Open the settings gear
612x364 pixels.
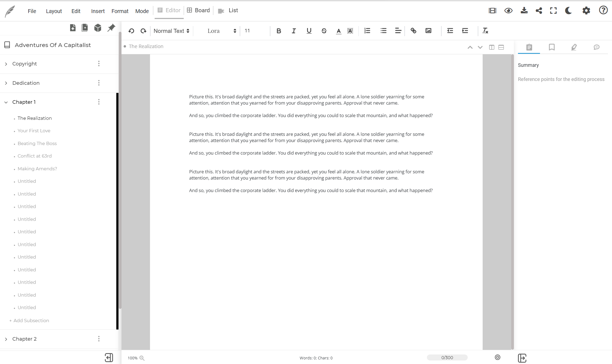pos(586,11)
